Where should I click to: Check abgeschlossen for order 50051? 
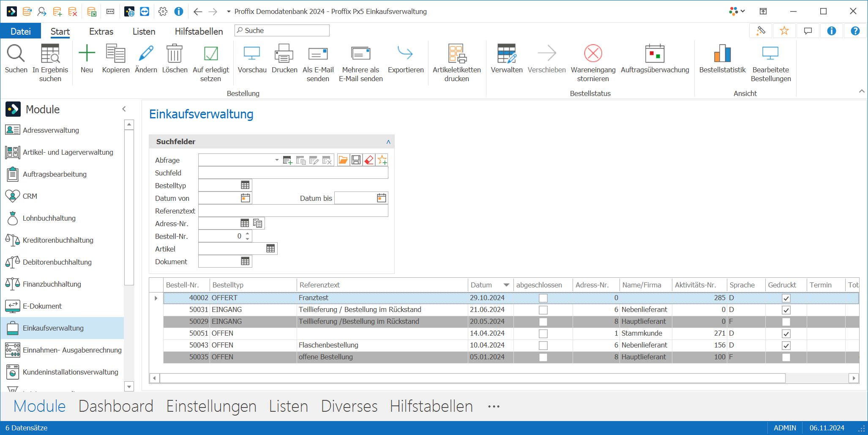(x=543, y=334)
